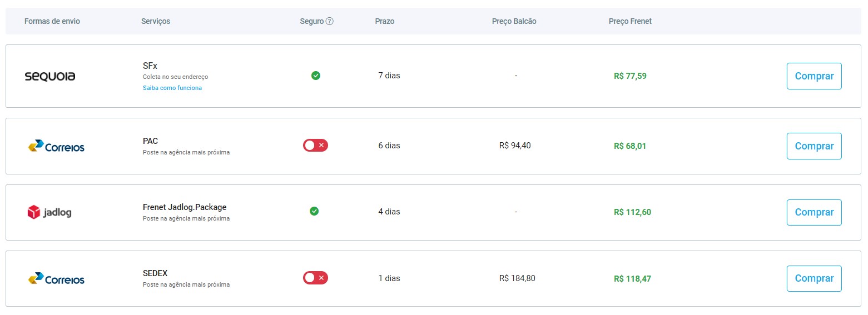The width and height of the screenshot is (868, 315).
Task: Click the 'Preço Frenet' column header
Action: [x=630, y=21]
